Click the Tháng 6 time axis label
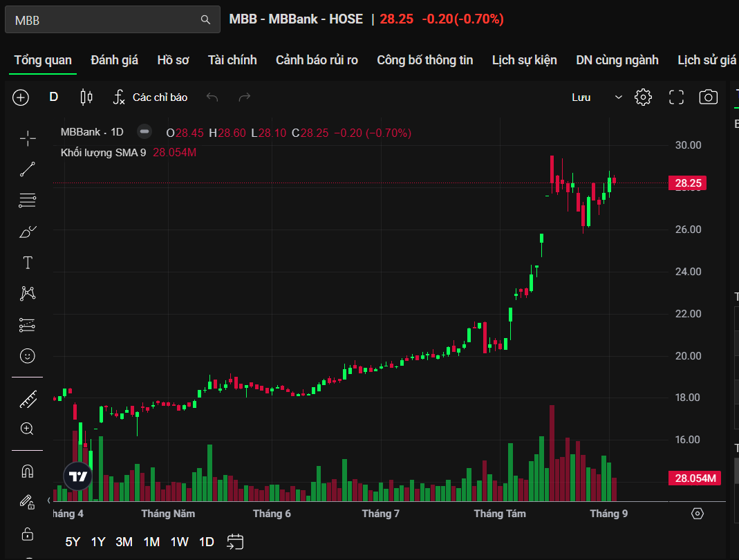The height and width of the screenshot is (560, 739). [272, 514]
